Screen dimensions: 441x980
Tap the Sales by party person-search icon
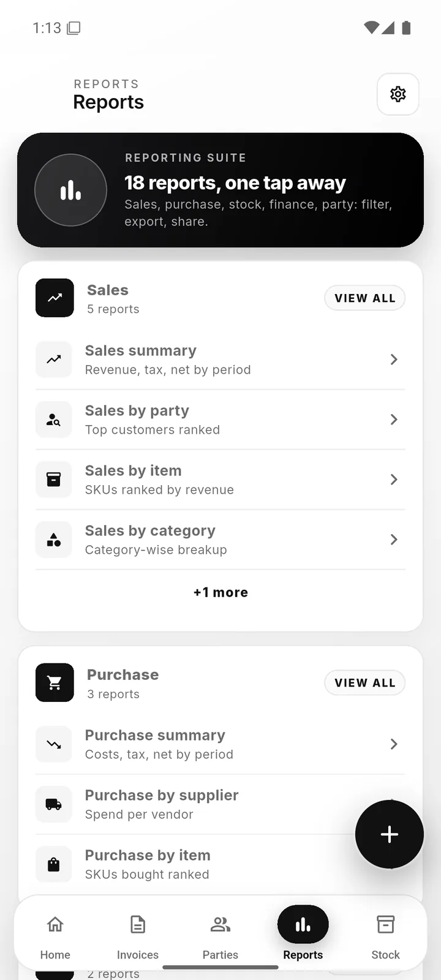click(x=54, y=420)
